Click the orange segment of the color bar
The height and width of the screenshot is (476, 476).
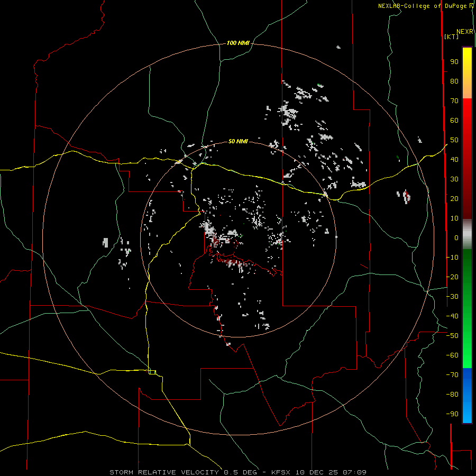[x=467, y=89]
